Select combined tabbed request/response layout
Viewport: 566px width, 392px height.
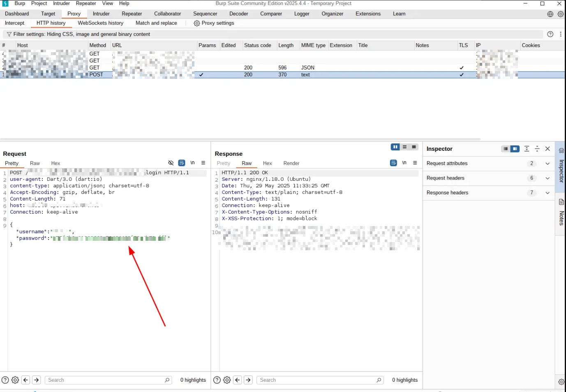(x=414, y=147)
